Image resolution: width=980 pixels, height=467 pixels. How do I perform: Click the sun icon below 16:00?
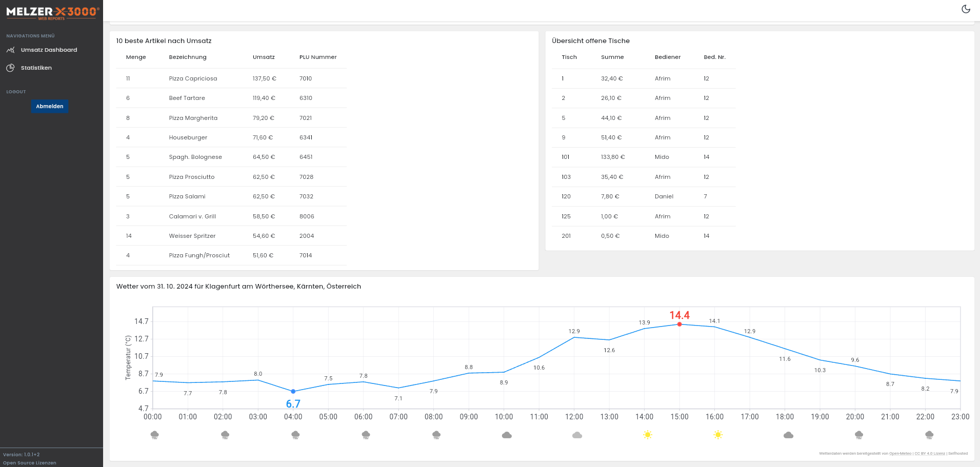coord(718,435)
